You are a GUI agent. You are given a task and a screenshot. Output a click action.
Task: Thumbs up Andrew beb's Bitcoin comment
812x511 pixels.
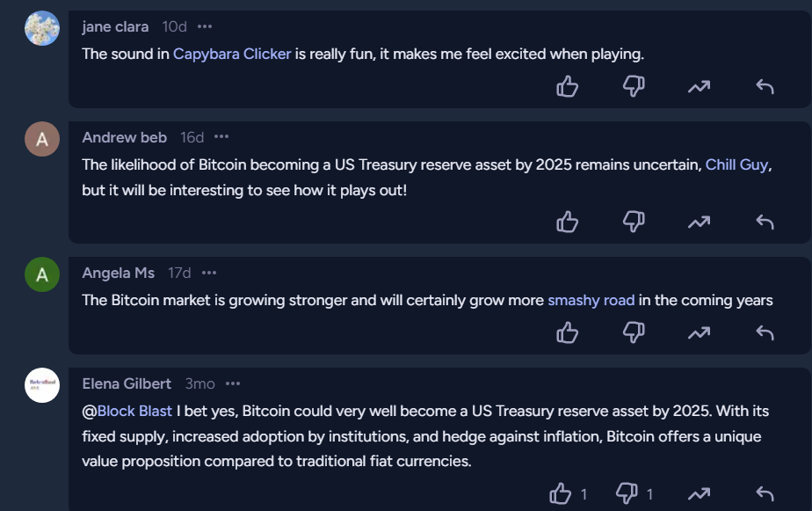point(567,222)
